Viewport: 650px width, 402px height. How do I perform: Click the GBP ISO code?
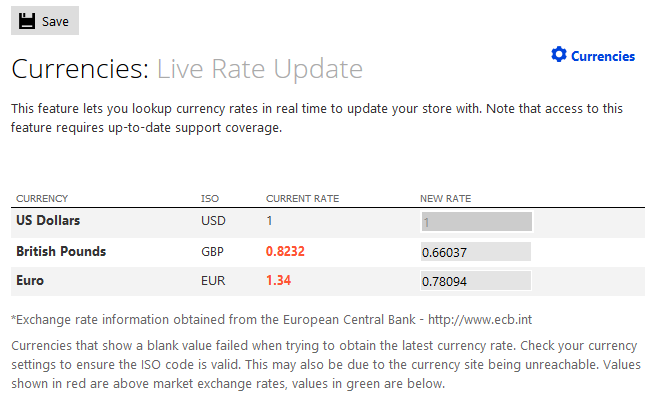pos(212,252)
